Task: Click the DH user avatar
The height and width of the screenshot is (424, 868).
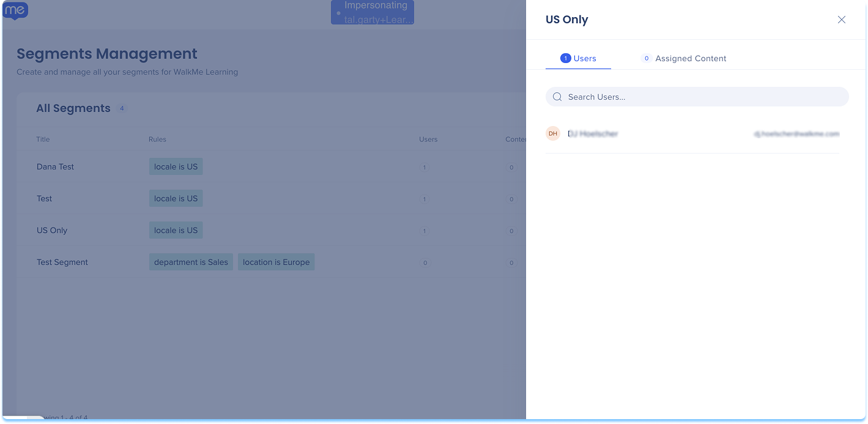Action: coord(553,133)
